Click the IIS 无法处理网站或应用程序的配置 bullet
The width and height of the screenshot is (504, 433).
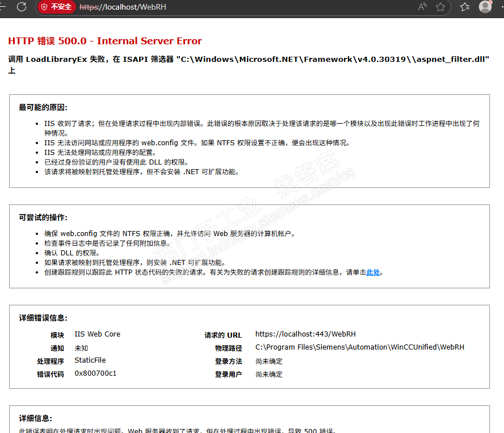click(100, 152)
